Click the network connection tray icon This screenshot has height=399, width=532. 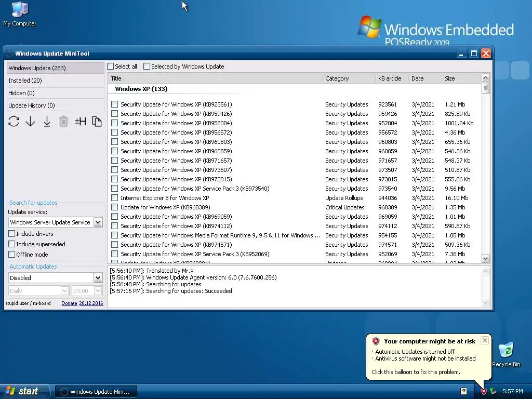click(494, 391)
